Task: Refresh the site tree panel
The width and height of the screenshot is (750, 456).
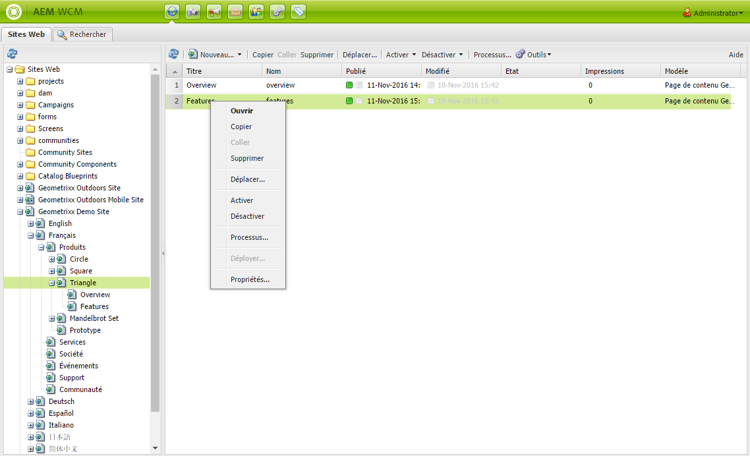Action: pos(12,54)
